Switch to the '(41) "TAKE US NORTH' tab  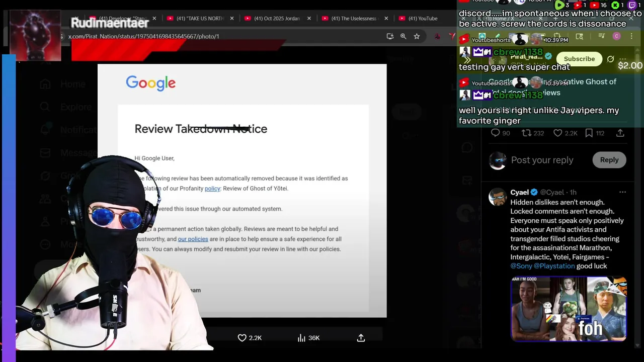(x=200, y=19)
